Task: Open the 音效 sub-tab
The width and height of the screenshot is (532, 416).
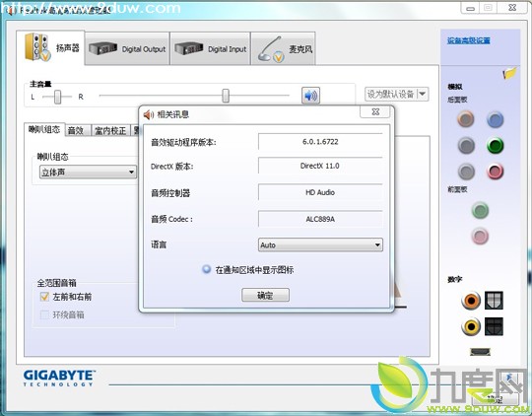Action: click(78, 131)
